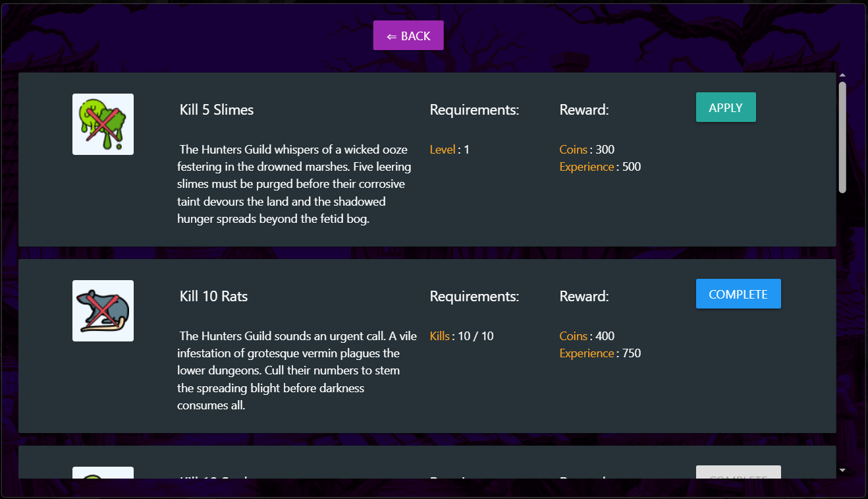
Task: Apply for the Kill 5 Slimes quest
Action: (x=726, y=107)
